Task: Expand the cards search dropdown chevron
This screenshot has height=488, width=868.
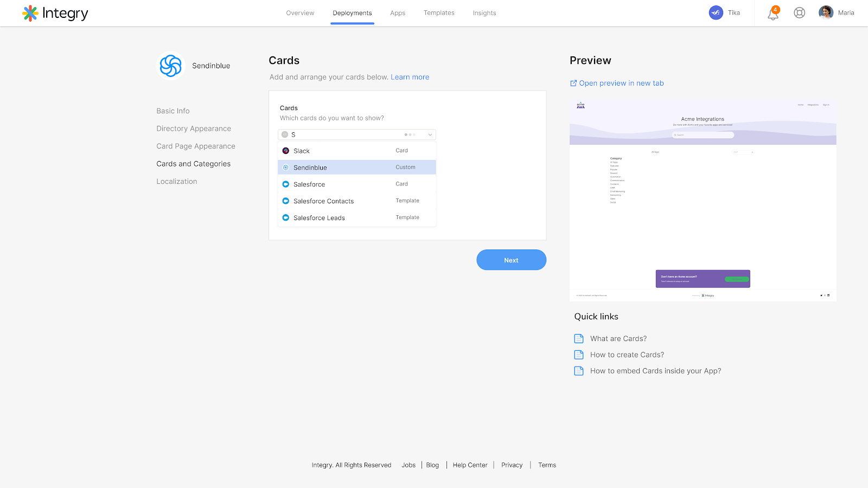Action: pyautogui.click(x=430, y=134)
